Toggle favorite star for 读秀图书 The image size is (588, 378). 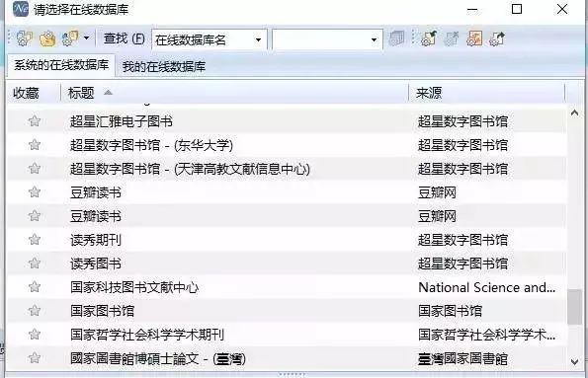[x=35, y=263]
